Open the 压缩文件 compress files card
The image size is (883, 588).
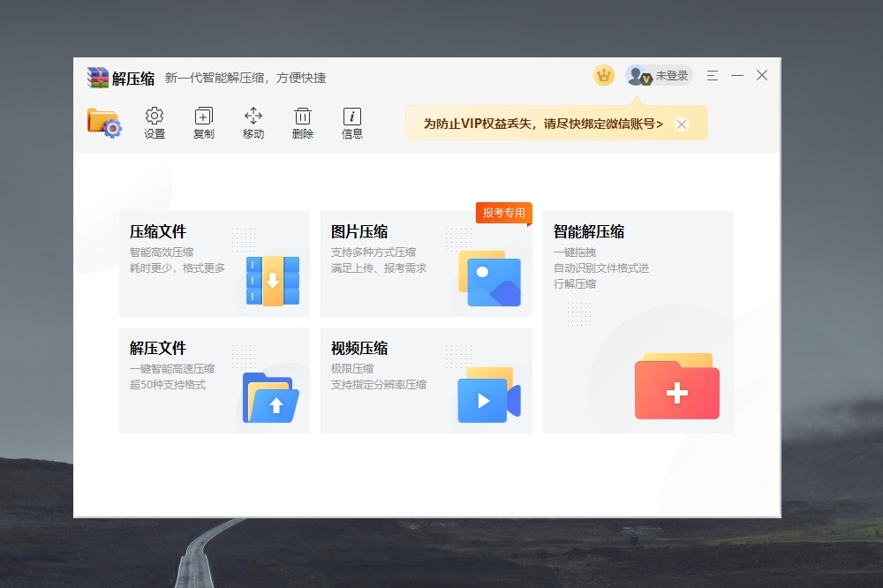tap(215, 263)
